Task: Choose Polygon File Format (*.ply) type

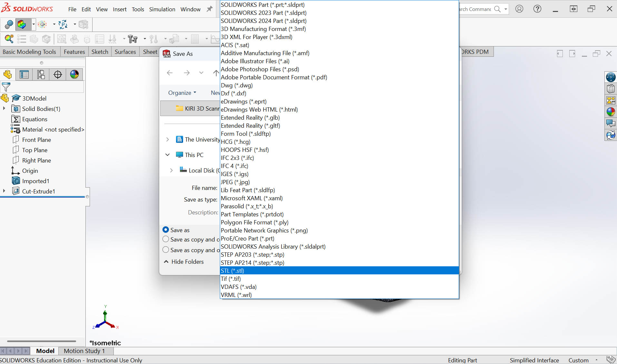Action: point(339,222)
